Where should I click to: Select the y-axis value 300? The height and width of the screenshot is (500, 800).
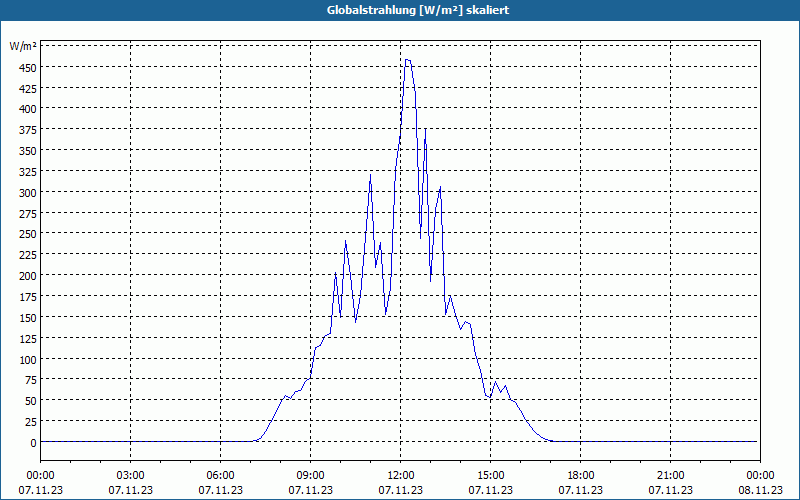27,193
